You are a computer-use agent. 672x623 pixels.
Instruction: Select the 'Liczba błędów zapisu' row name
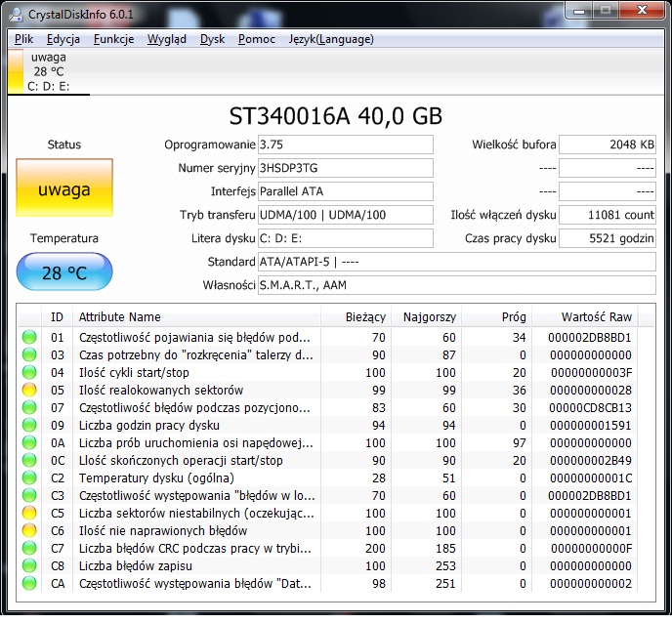[x=136, y=565]
